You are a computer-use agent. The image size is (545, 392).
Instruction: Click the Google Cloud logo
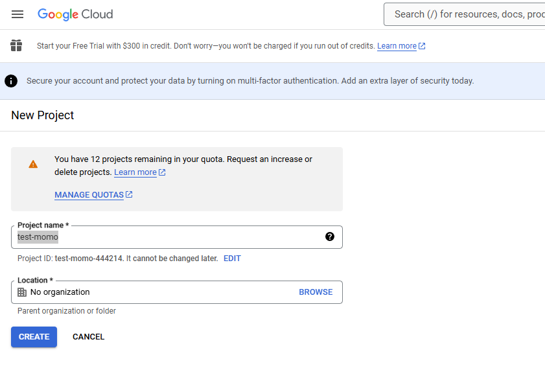point(75,14)
